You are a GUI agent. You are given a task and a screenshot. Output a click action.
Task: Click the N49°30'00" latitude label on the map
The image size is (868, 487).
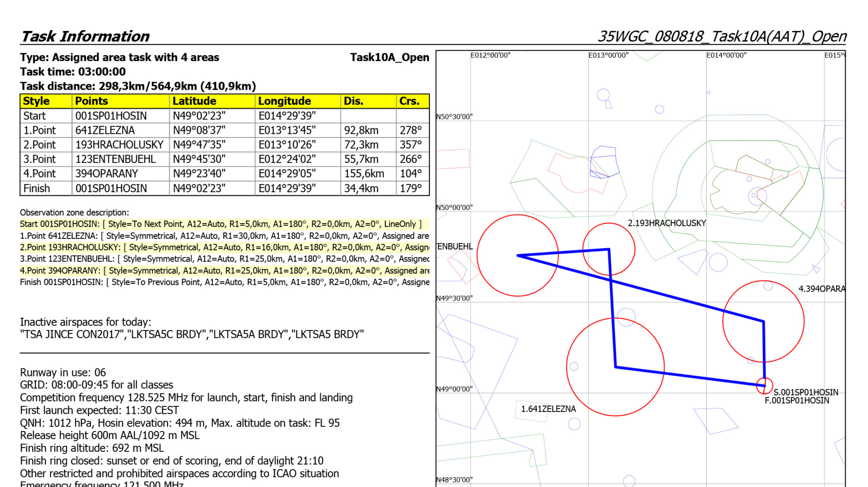454,298
